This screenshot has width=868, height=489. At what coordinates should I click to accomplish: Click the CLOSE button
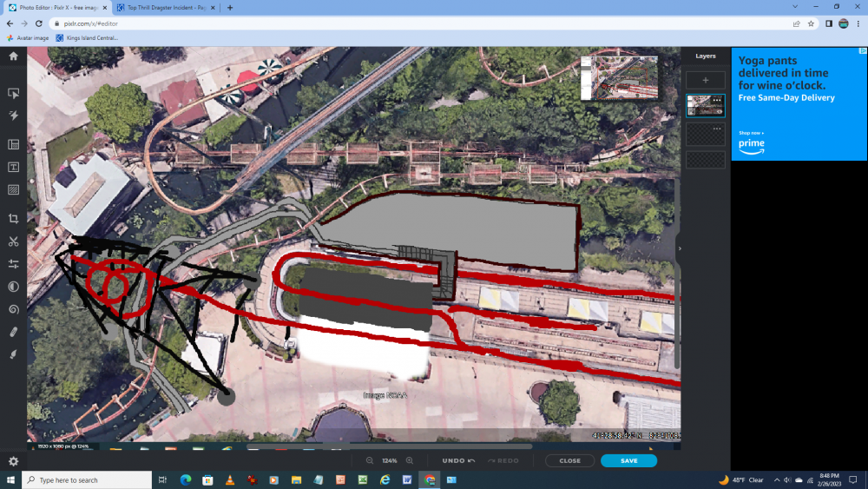[569, 461]
